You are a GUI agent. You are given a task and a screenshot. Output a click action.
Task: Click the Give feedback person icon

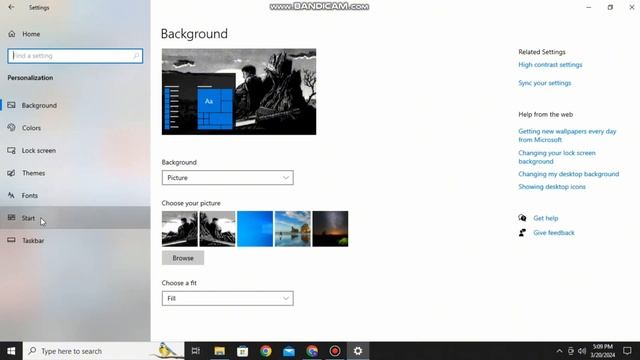tap(522, 233)
